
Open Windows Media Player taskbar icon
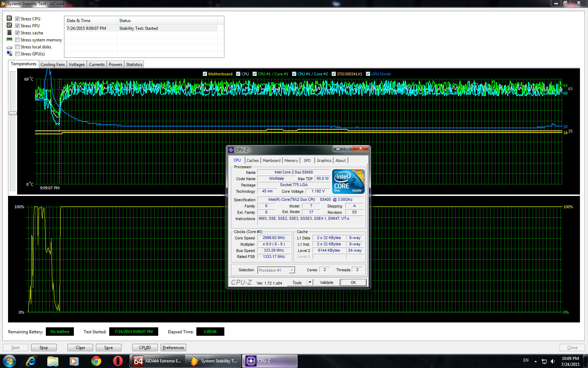tap(74, 361)
